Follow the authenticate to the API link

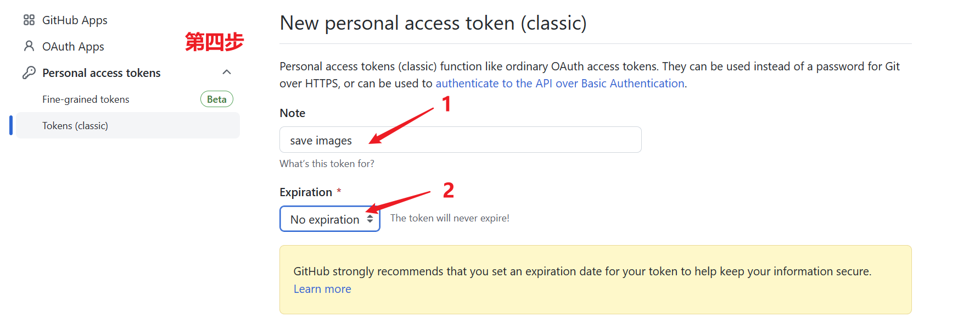pyautogui.click(x=560, y=84)
